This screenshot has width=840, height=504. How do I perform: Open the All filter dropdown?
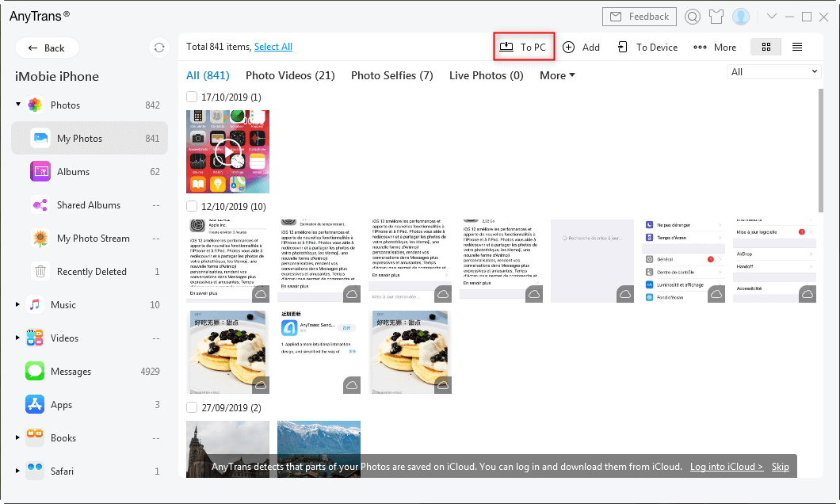coord(774,72)
